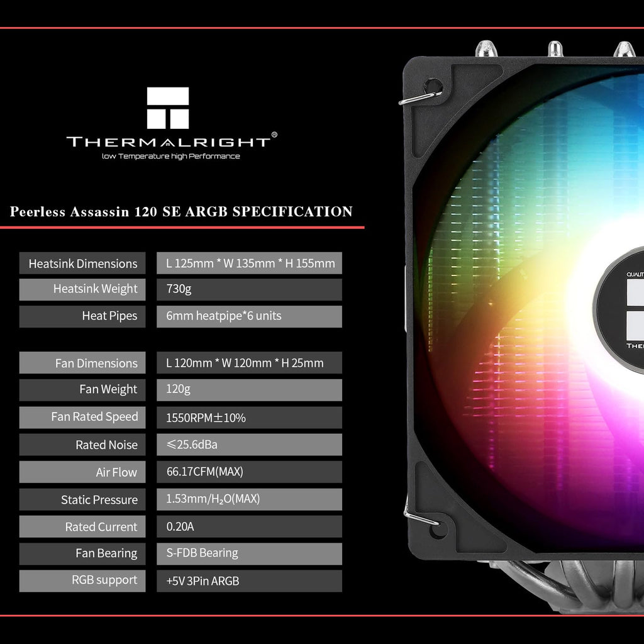Click the S-FDB Bearing value cell
The height and width of the screenshot is (644, 644).
249,553
